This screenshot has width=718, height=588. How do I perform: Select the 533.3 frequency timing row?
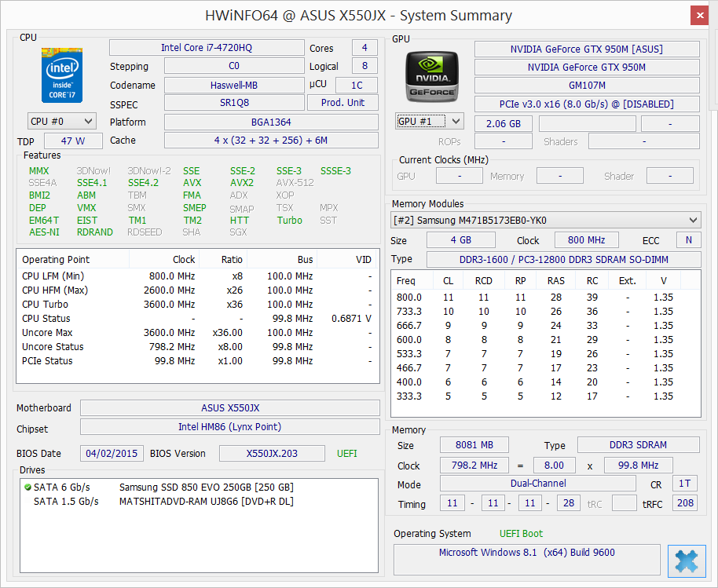click(545, 354)
